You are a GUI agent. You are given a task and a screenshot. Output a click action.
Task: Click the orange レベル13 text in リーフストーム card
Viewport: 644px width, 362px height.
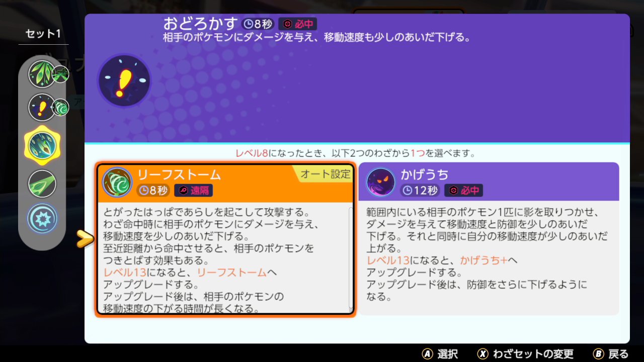click(124, 273)
